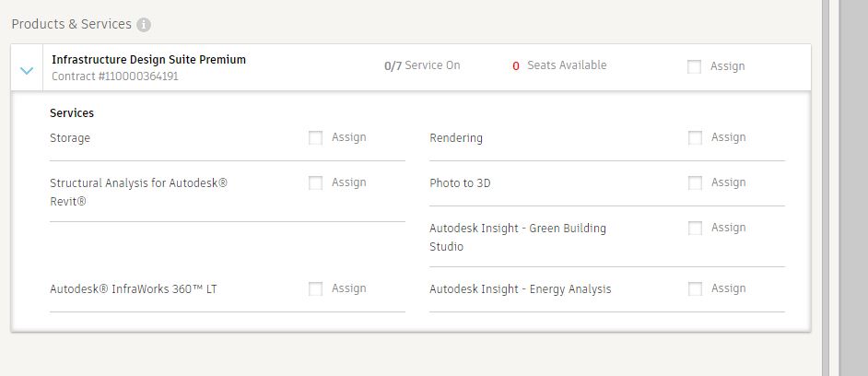Click the vertical scrollbar on the right
868x376 pixels.
tap(826, 188)
